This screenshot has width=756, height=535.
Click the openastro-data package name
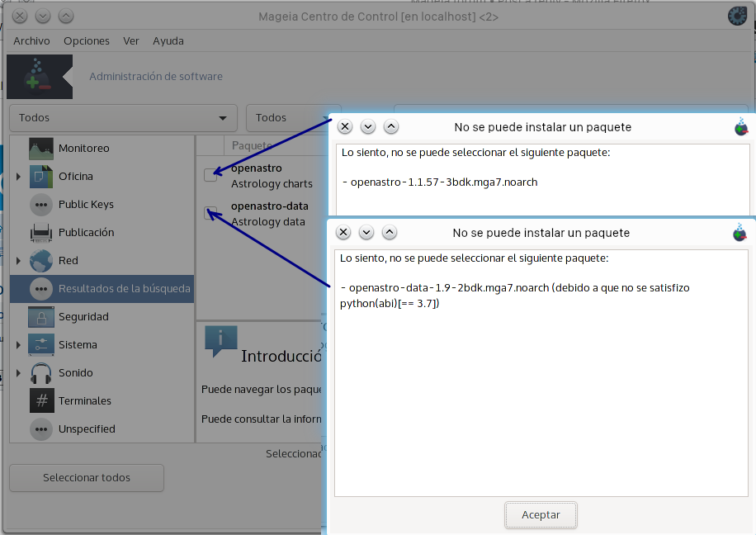(270, 206)
